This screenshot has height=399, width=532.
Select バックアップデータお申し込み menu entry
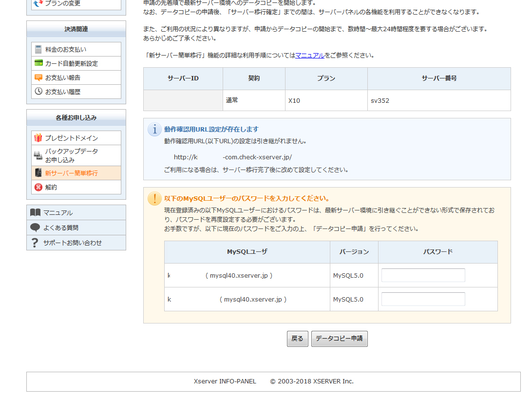71,155
